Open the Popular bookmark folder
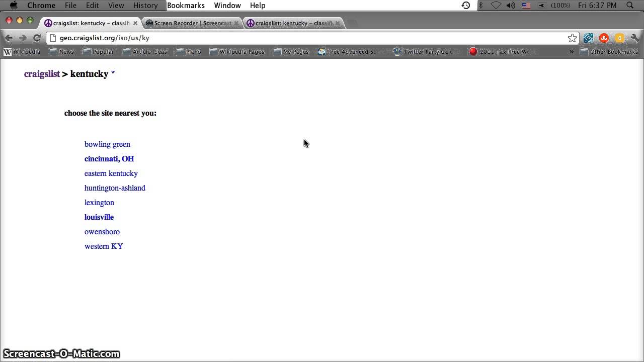Viewport: 644px width, 362px height. pyautogui.click(x=98, y=52)
